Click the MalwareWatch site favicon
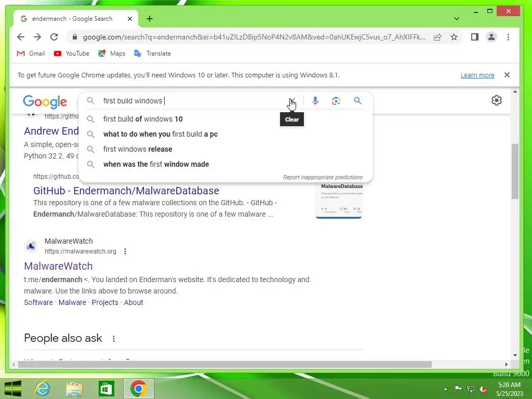The image size is (532, 399). pyautogui.click(x=31, y=246)
